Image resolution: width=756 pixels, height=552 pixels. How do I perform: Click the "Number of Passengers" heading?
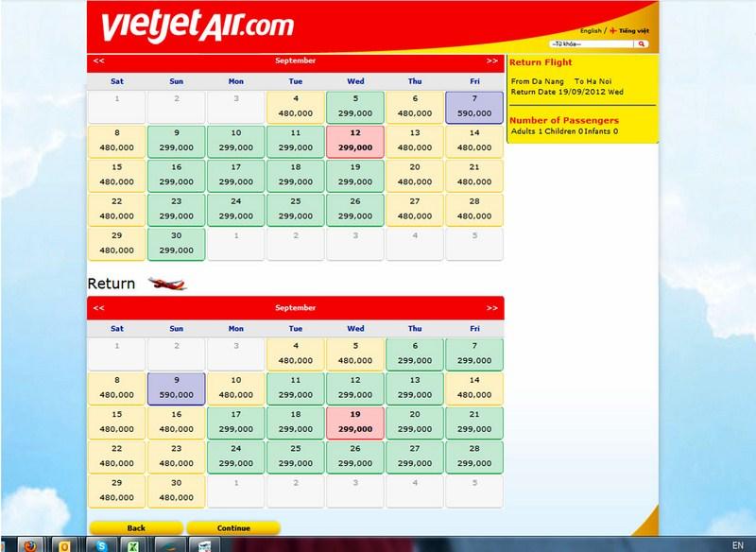pyautogui.click(x=564, y=121)
